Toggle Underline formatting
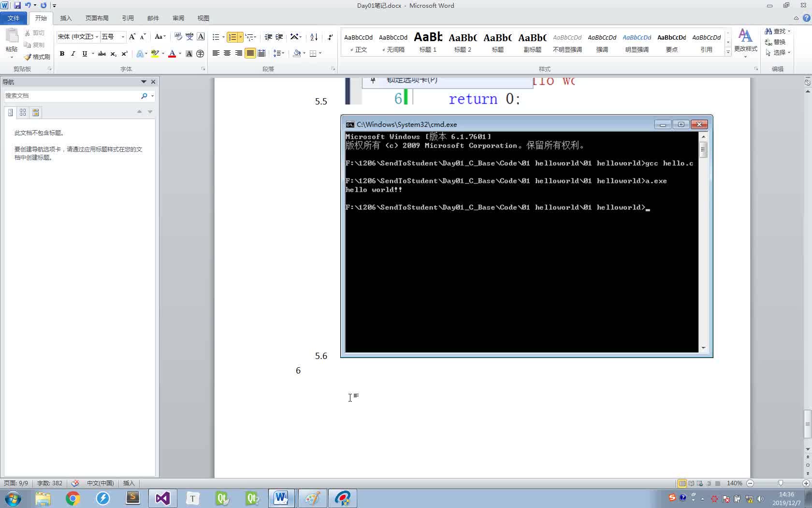Viewport: 812px width, 508px height. (85, 54)
